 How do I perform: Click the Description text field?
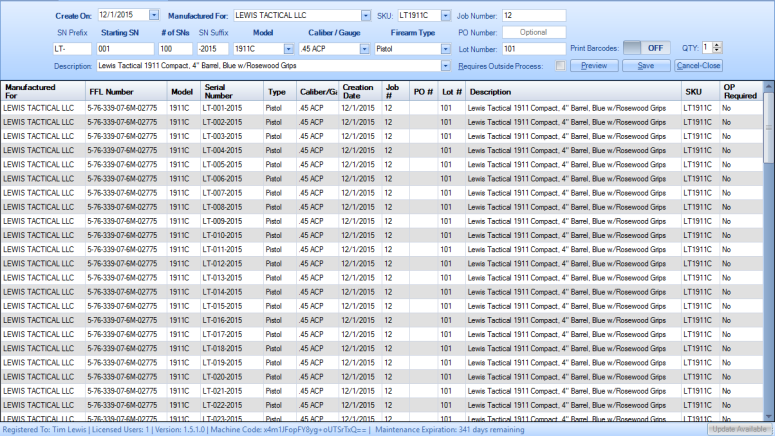coord(268,66)
